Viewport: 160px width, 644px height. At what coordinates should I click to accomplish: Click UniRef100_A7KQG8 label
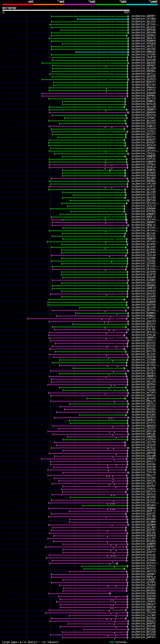click(x=143, y=363)
